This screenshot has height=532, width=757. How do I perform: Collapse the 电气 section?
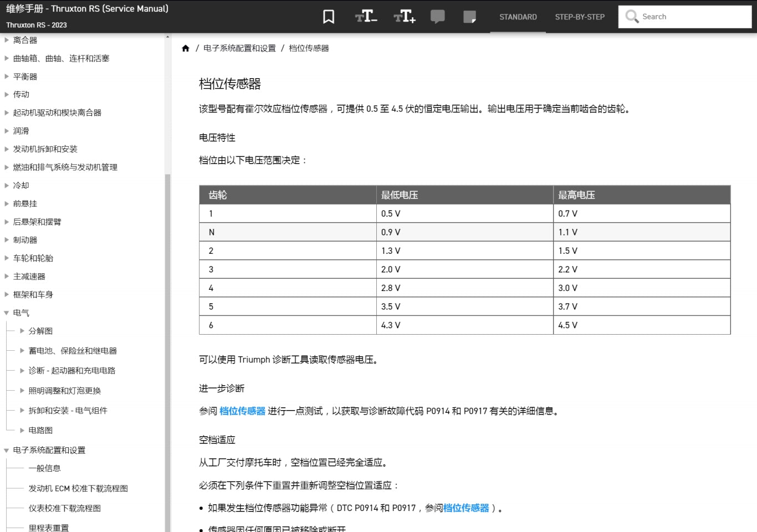point(8,312)
